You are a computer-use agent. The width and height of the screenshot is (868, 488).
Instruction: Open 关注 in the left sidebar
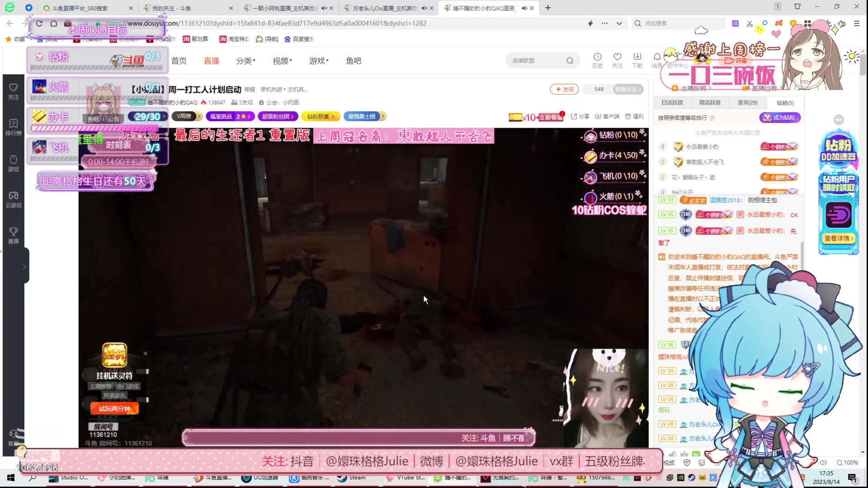14,91
